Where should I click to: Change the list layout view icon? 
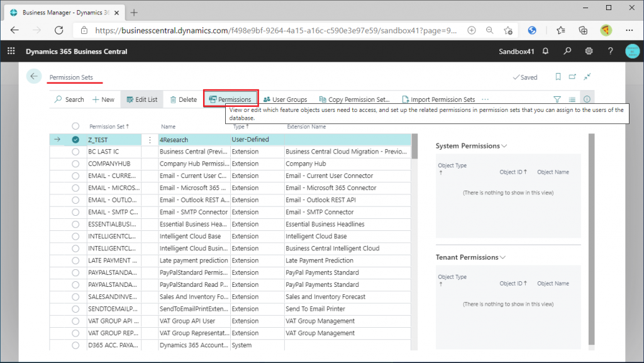click(572, 99)
